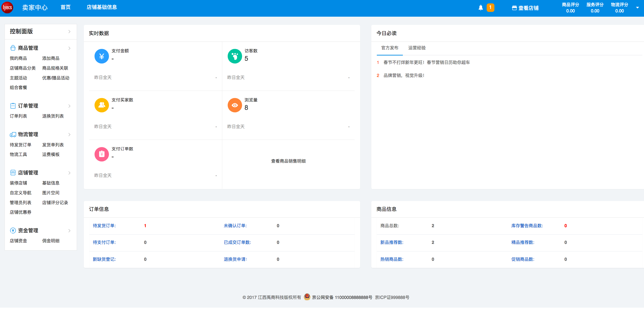Open 优惠/赠品活动 in sidebar

click(x=56, y=78)
